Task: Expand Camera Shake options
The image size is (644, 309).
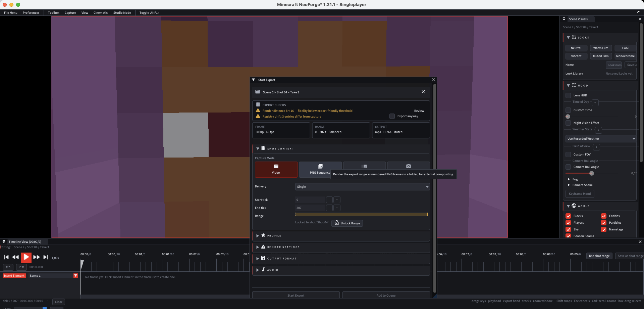Action: [x=569, y=185]
